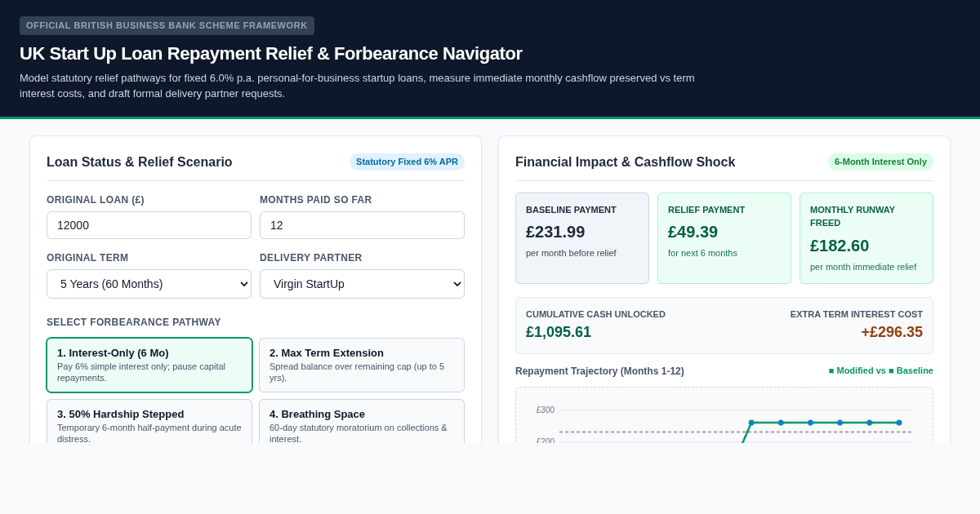Click the page title UK Start Up Loan Navigator
980x514 pixels.
[x=271, y=54]
